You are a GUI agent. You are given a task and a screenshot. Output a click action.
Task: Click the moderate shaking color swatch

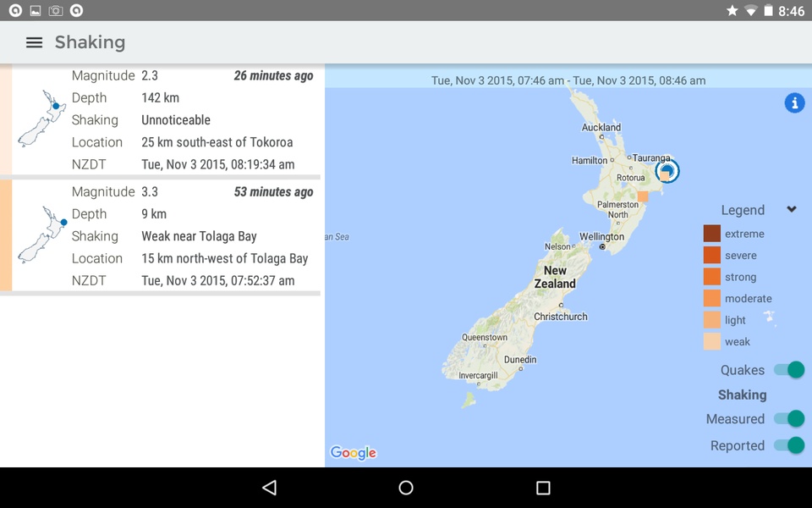[712, 298]
